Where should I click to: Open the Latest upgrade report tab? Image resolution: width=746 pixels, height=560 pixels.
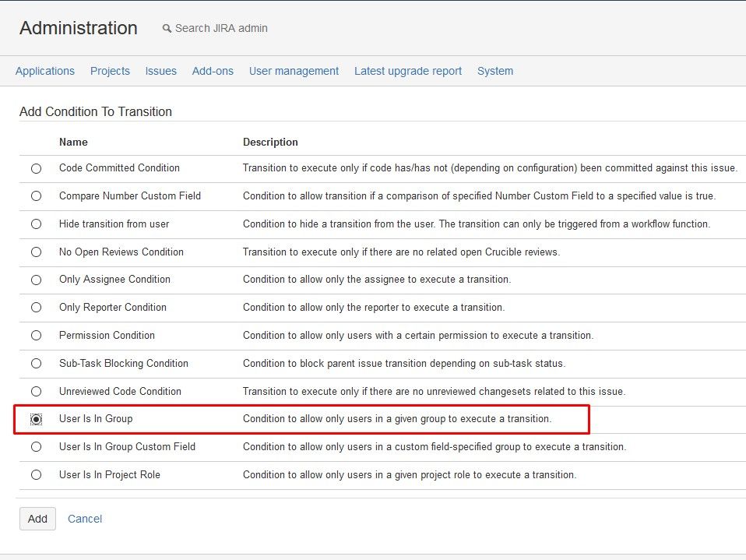coord(408,71)
